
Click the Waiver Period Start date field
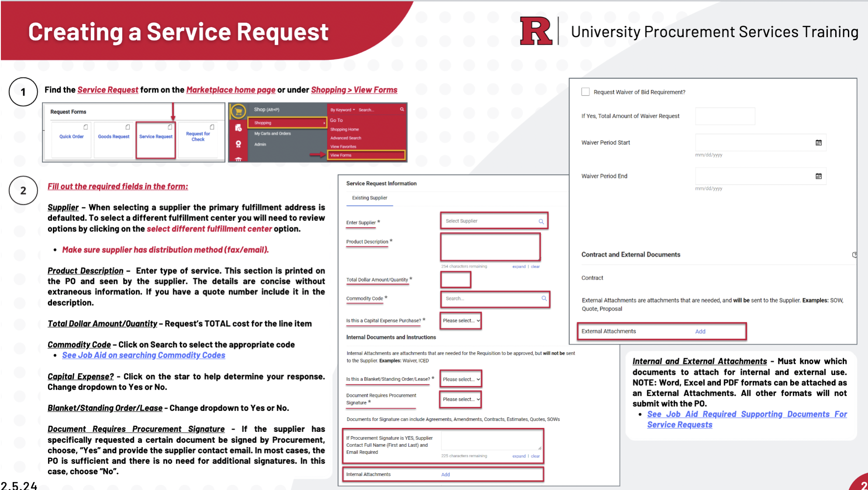click(760, 143)
